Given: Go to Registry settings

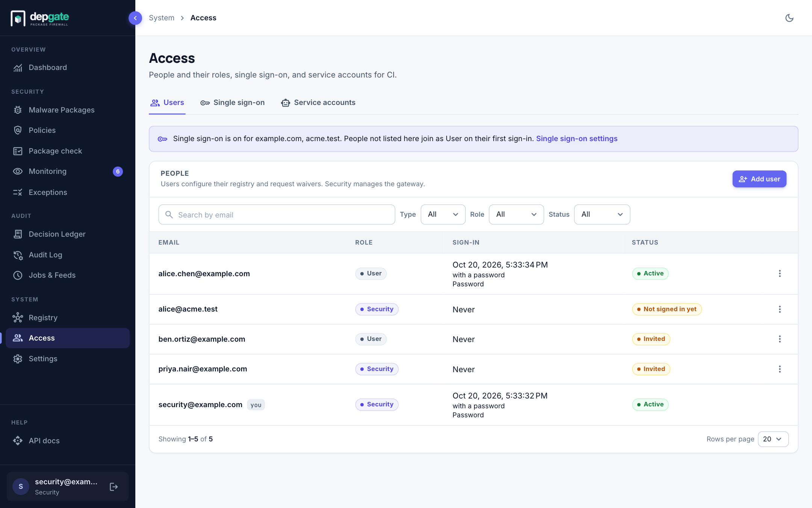Looking at the screenshot, I should click(68, 318).
